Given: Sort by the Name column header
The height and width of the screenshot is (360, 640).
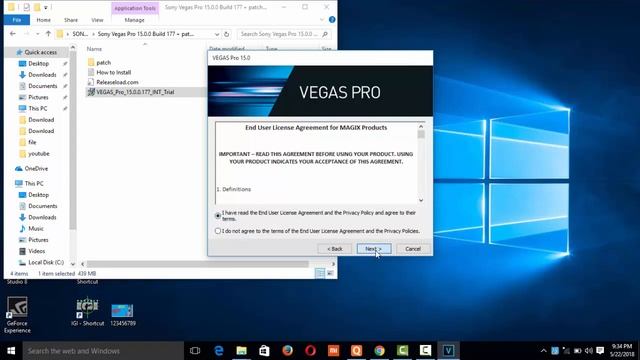Looking at the screenshot, I should (94, 49).
